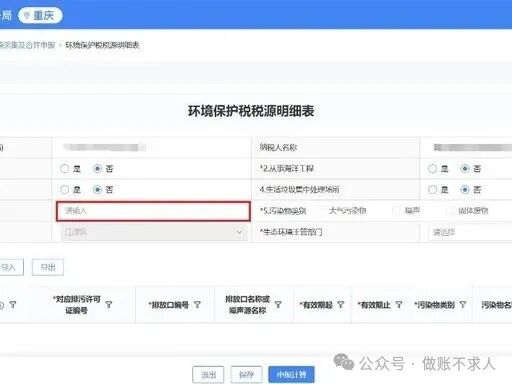The image size is (512, 384).
Task: Filter the 污染物类别 column
Action: tap(463, 304)
